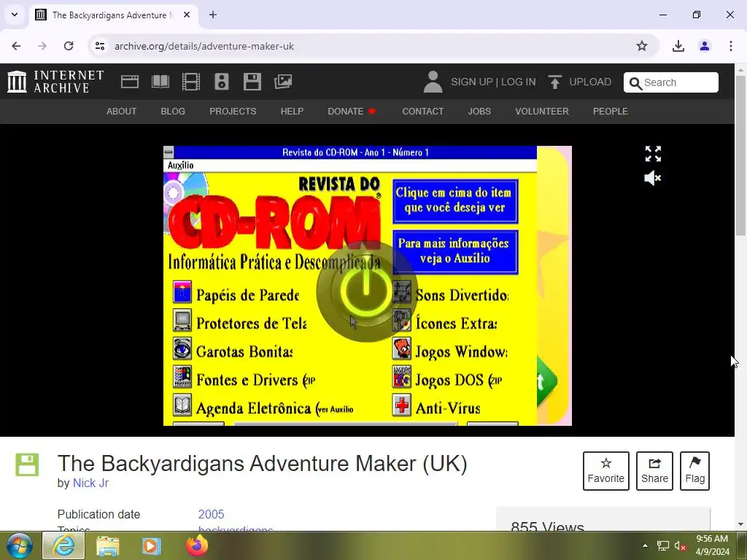Open a new browser tab

coord(213,15)
